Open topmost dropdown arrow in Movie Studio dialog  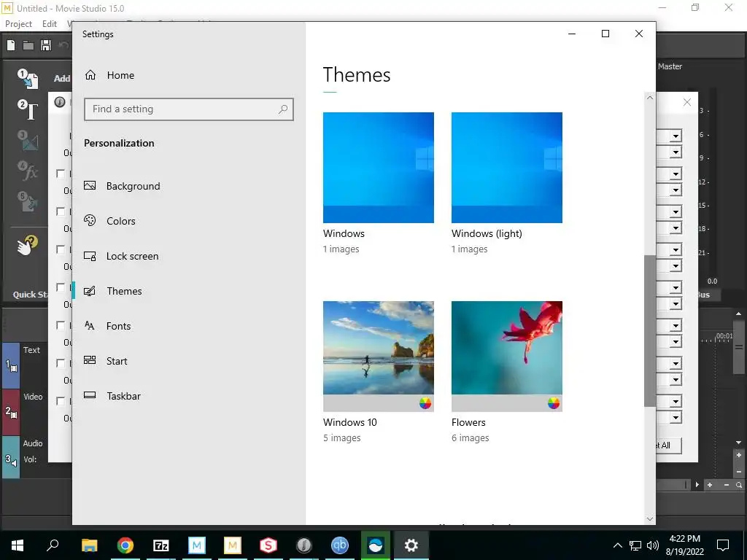pos(676,136)
